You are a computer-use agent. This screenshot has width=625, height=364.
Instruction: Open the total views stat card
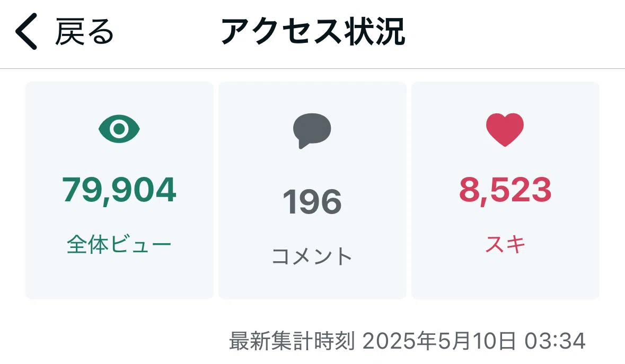pos(120,190)
